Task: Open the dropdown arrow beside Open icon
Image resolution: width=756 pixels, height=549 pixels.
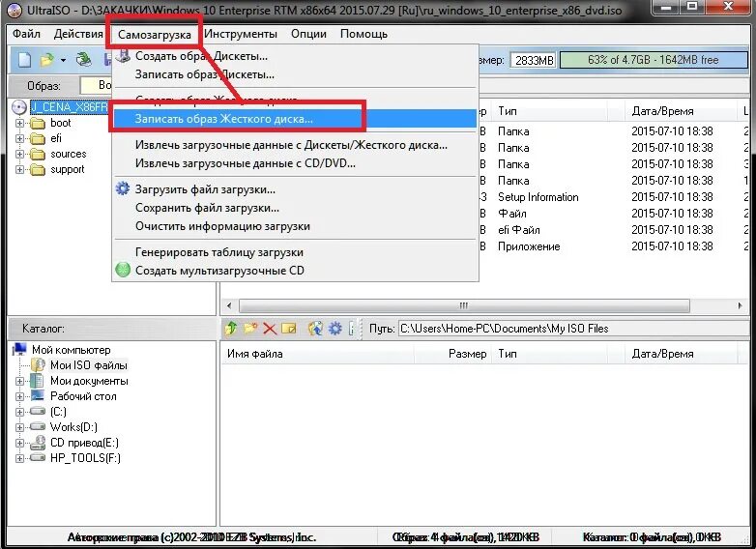Action: pyautogui.click(x=63, y=61)
